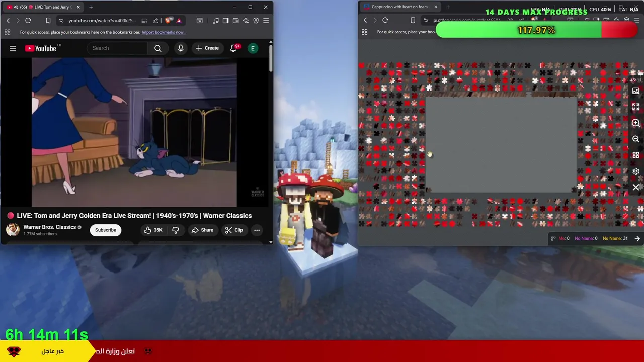This screenshot has width=644, height=362.
Task: Click the Tom and Jerry video player
Action: point(134,132)
